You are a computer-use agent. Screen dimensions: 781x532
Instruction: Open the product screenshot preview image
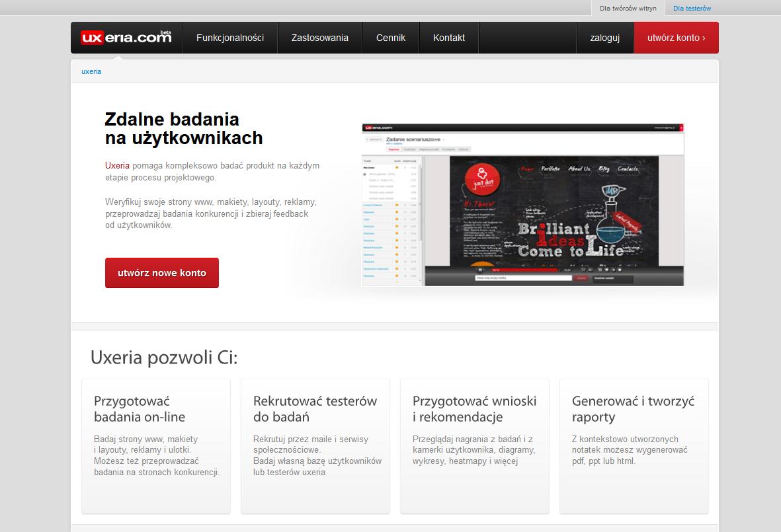point(522,204)
